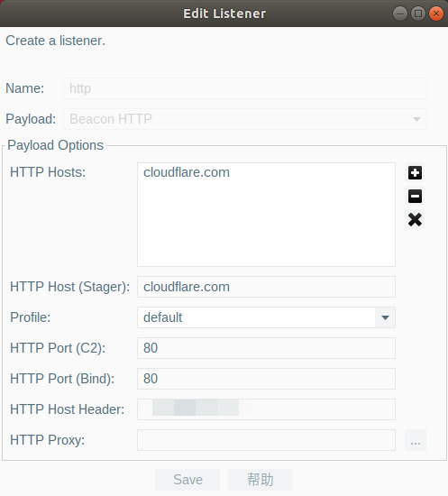Maximize the Edit Listener window
Image resolution: width=448 pixels, height=496 pixels.
click(418, 14)
